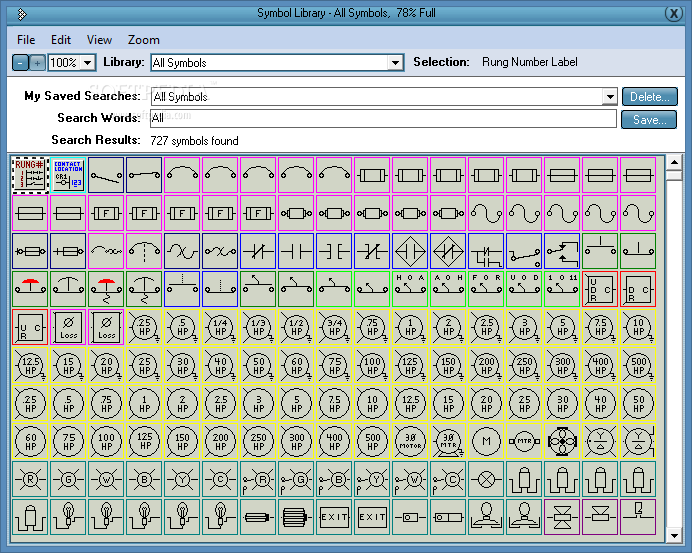
Task: Select the 400 HP motor without ground
Action: 334,441
